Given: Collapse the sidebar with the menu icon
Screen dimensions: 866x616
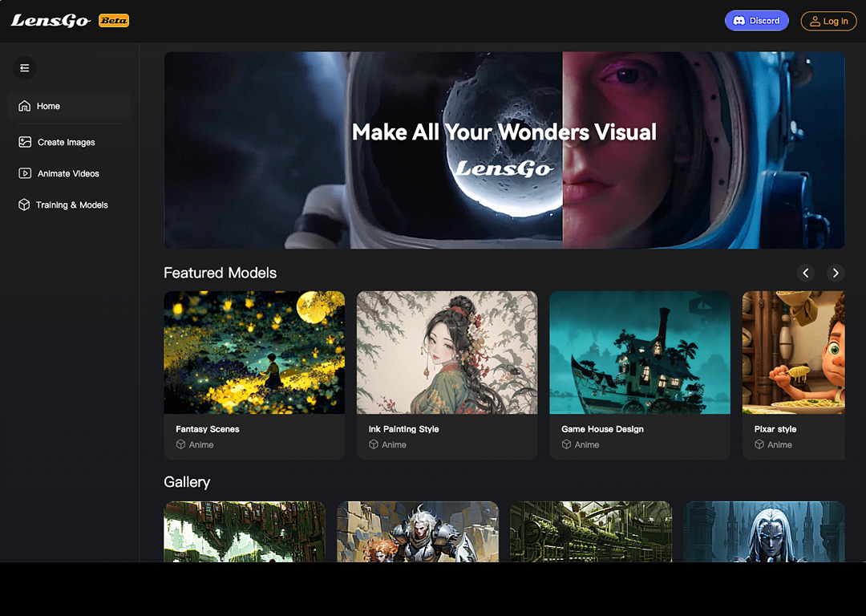Looking at the screenshot, I should coord(25,68).
